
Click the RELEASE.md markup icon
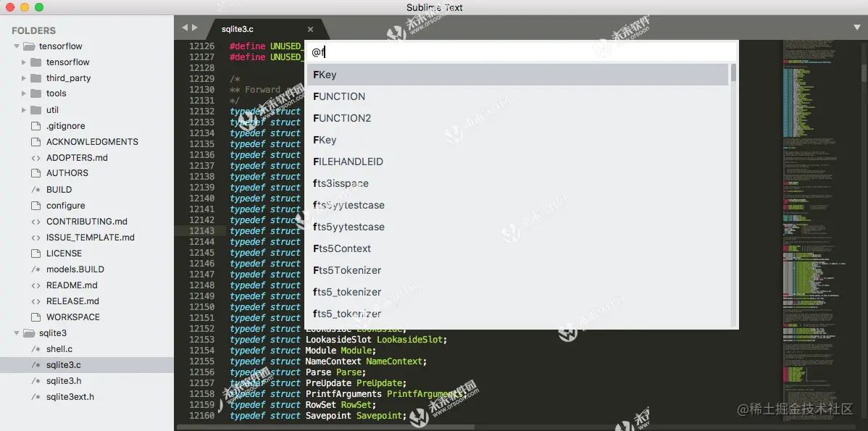[36, 301]
